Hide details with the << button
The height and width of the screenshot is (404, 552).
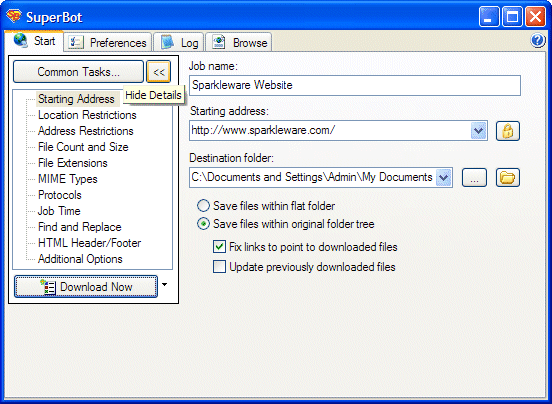coord(159,72)
